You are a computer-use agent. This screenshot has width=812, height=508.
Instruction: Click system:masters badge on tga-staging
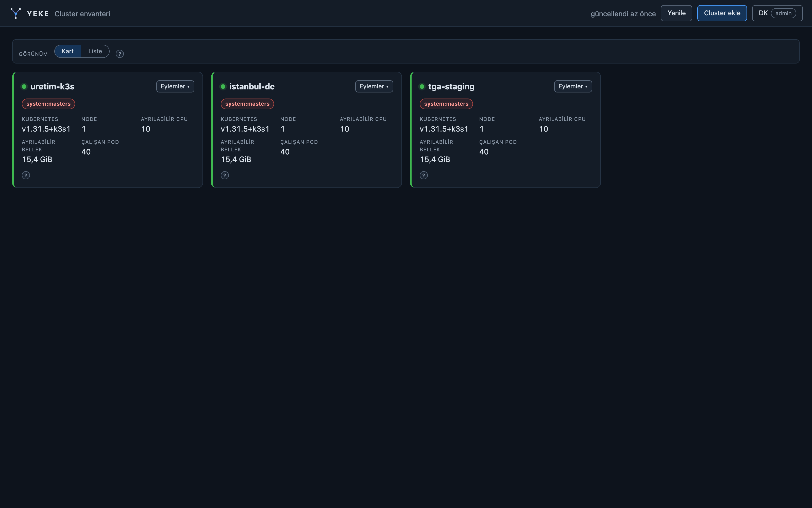point(446,104)
